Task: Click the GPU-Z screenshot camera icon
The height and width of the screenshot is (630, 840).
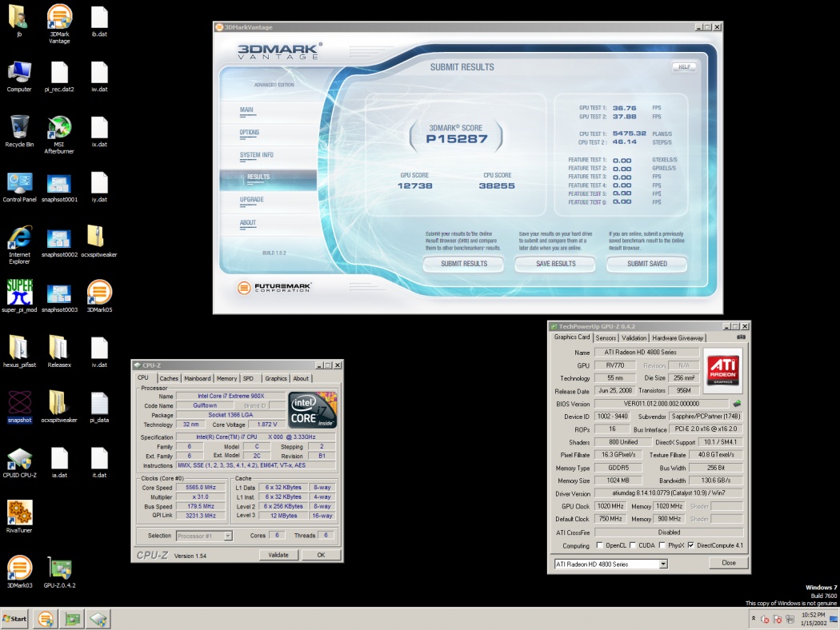Action: coord(740,337)
